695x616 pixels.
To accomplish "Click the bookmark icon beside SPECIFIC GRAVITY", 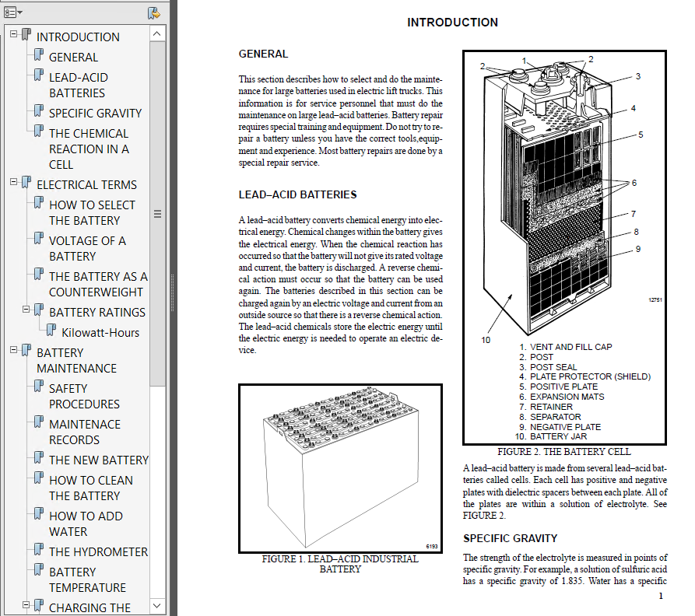I will (39, 110).
